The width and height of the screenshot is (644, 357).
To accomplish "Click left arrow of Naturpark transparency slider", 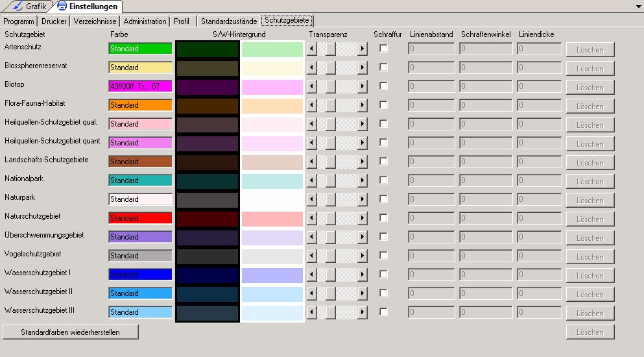I will (x=312, y=200).
